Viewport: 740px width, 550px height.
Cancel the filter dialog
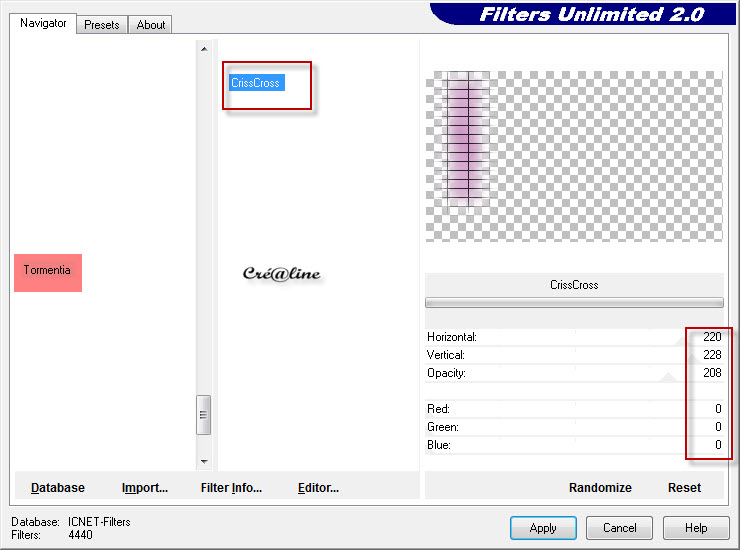point(619,528)
